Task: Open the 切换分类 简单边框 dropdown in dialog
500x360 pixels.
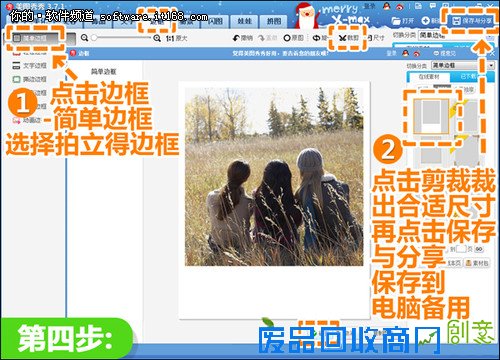Action: (x=463, y=65)
